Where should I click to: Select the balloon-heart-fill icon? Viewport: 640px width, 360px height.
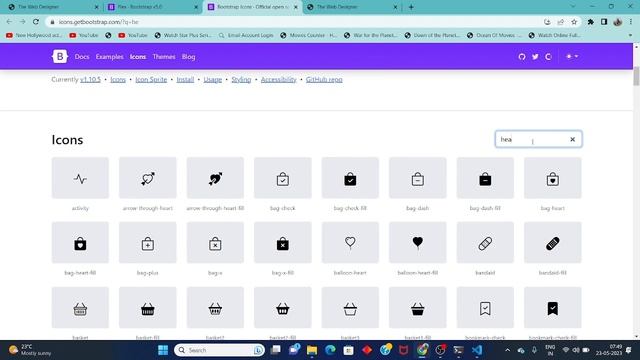(x=418, y=243)
